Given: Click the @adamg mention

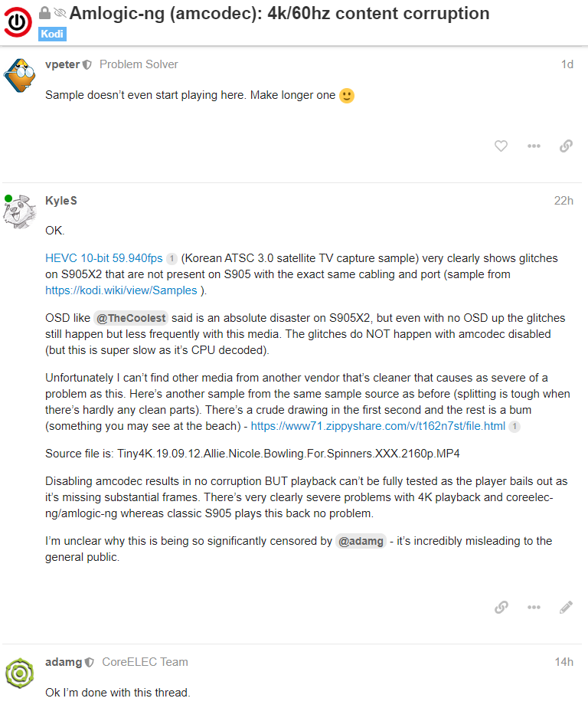Looking at the screenshot, I should [x=359, y=541].
